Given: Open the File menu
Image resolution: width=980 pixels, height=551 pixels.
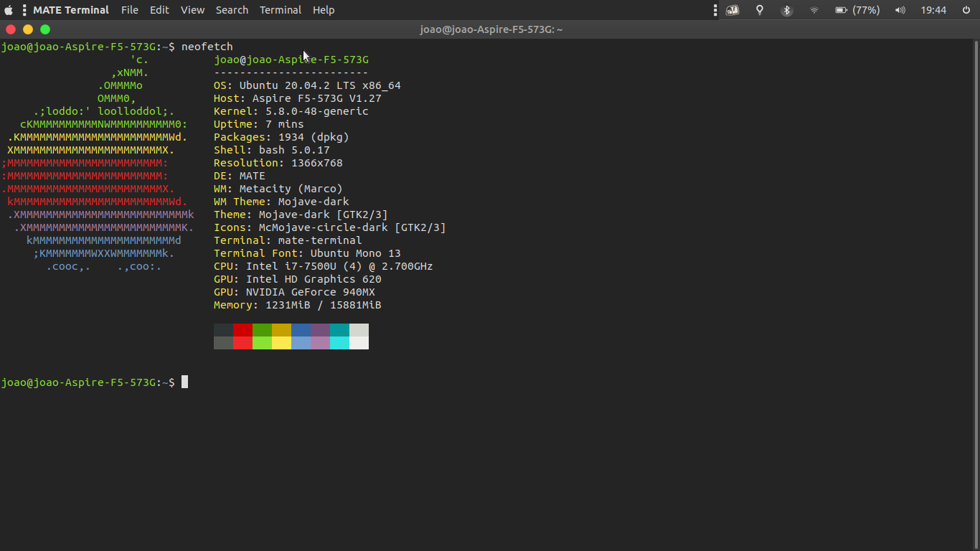Looking at the screenshot, I should point(130,10).
